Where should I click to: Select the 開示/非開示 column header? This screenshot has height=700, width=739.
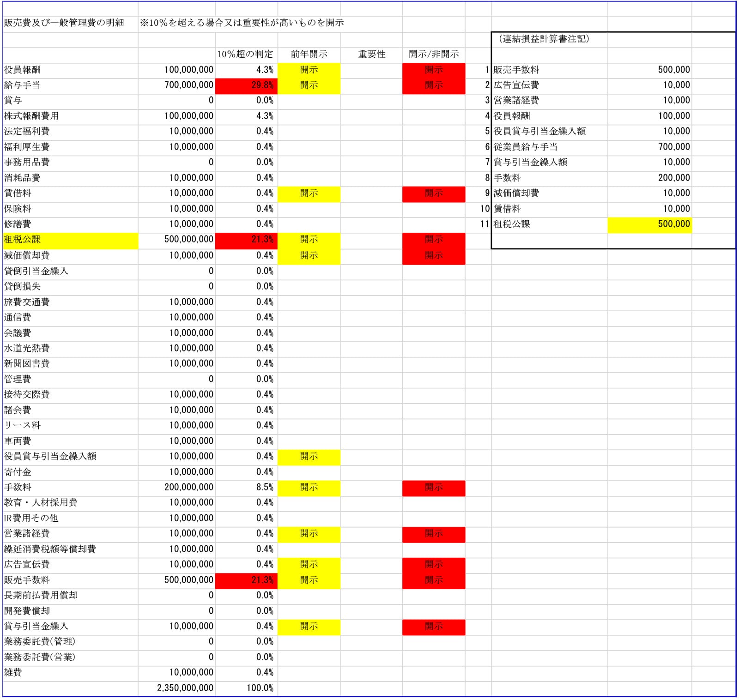pyautogui.click(x=433, y=54)
